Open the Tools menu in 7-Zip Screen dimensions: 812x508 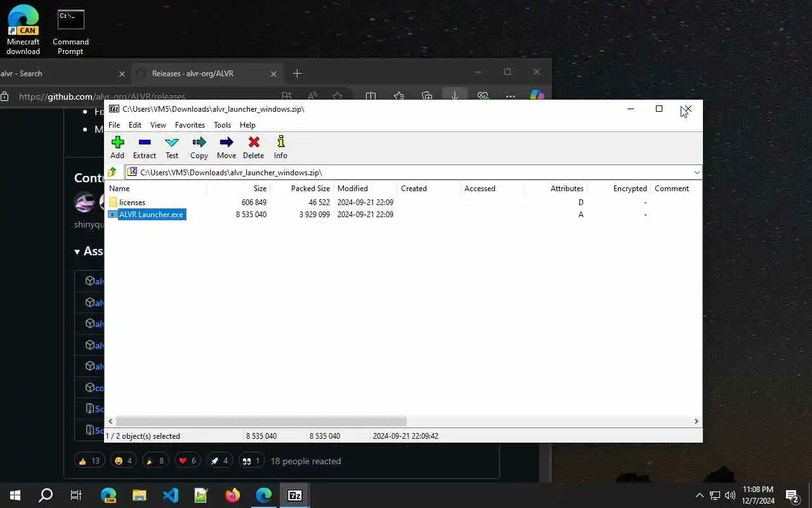(x=222, y=125)
